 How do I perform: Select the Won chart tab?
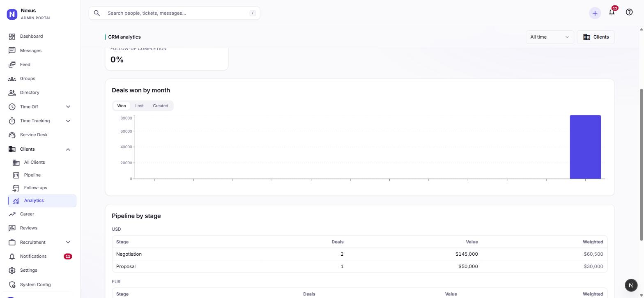(x=122, y=106)
